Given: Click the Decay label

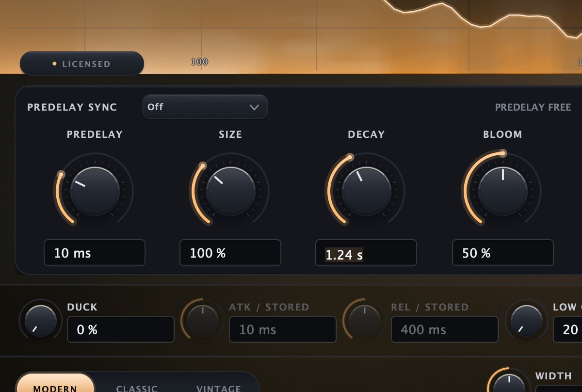Looking at the screenshot, I should (366, 134).
